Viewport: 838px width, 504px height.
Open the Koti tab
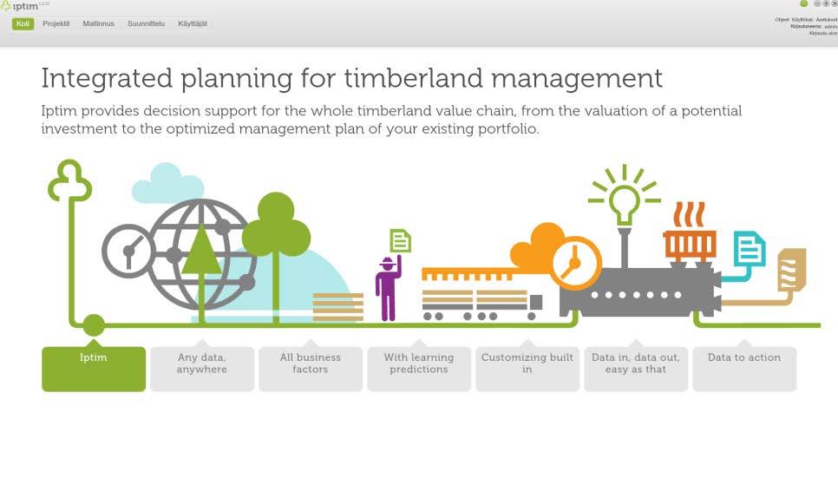(x=23, y=23)
